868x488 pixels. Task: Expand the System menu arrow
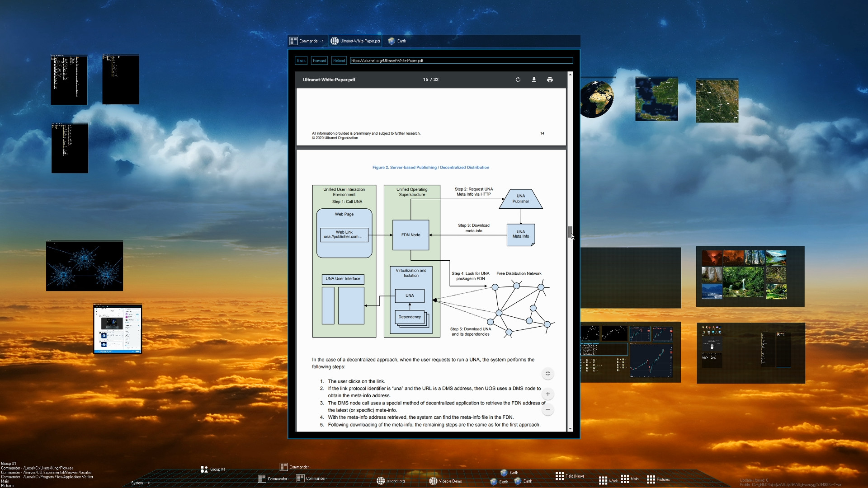[149, 483]
